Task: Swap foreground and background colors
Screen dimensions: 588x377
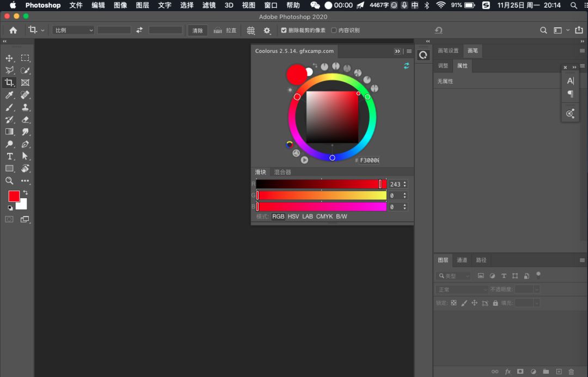Action: (25, 193)
